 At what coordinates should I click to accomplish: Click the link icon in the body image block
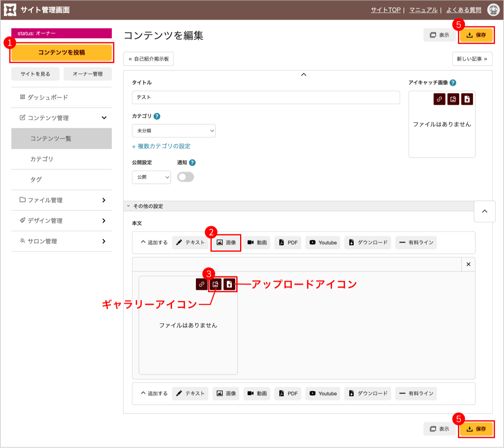tap(202, 284)
